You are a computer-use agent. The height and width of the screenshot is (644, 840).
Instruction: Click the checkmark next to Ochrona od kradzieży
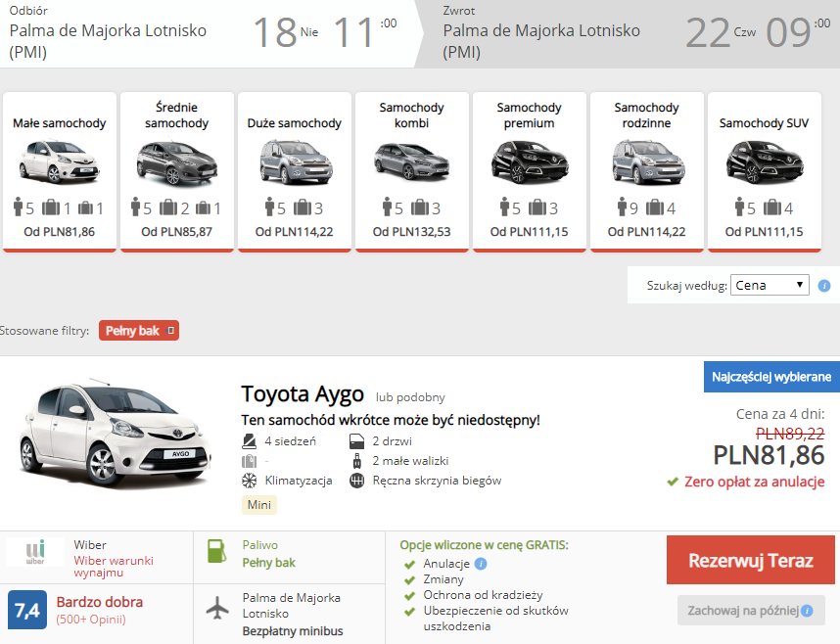410,596
